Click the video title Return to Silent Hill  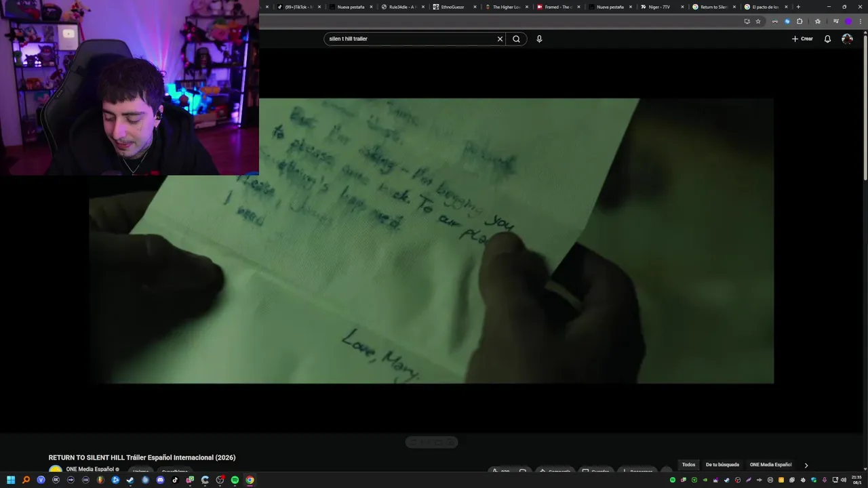[142, 457]
